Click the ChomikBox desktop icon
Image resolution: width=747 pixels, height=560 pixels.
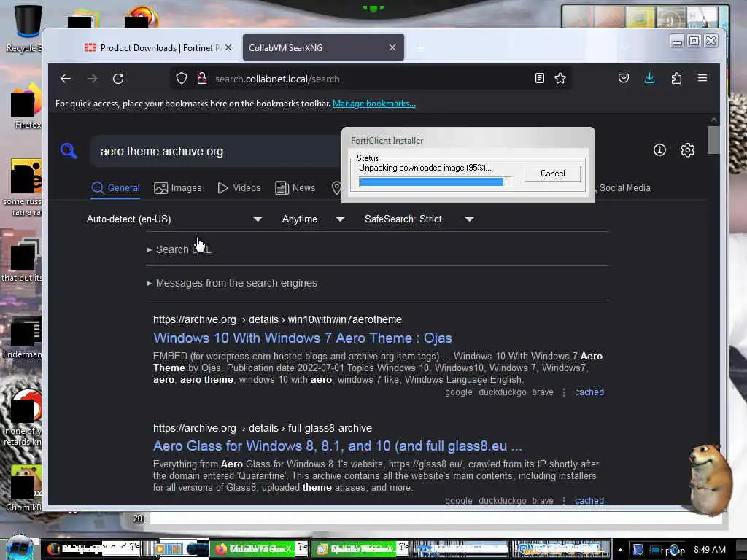pyautogui.click(x=24, y=489)
